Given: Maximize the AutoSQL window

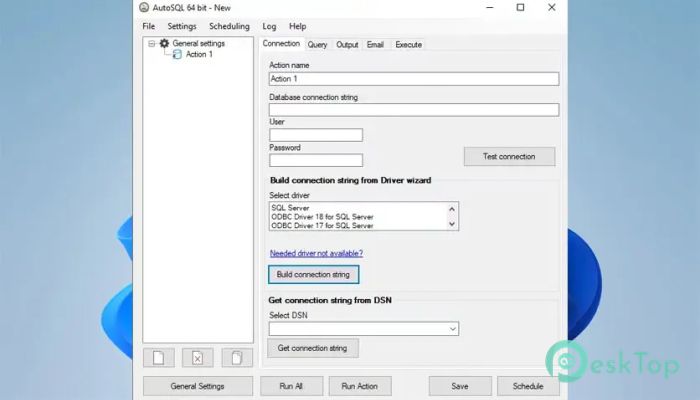Looking at the screenshot, I should (521, 8).
